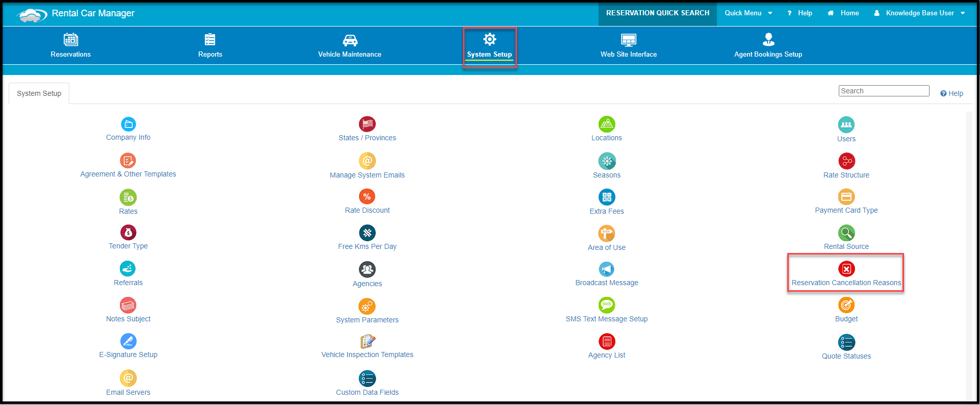Click the Seasons snowflake icon
This screenshot has height=405, width=980.
pyautogui.click(x=607, y=161)
